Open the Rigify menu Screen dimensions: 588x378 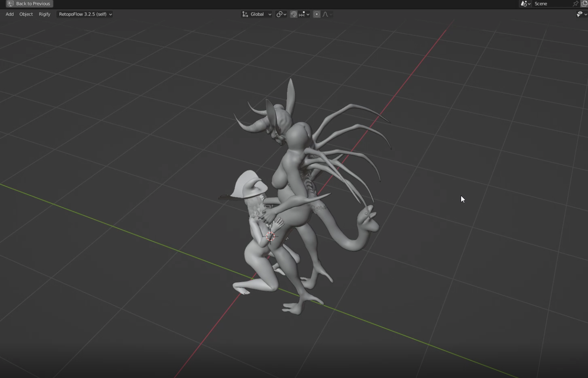pos(45,14)
